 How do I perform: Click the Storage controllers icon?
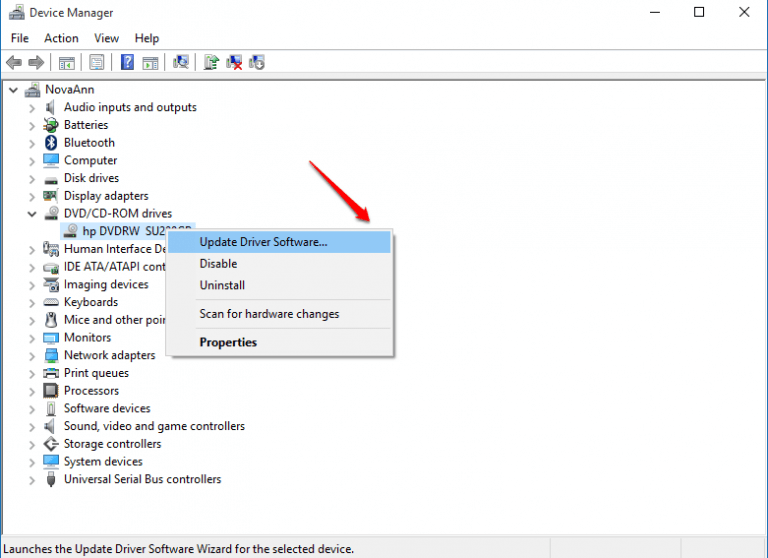(x=50, y=444)
